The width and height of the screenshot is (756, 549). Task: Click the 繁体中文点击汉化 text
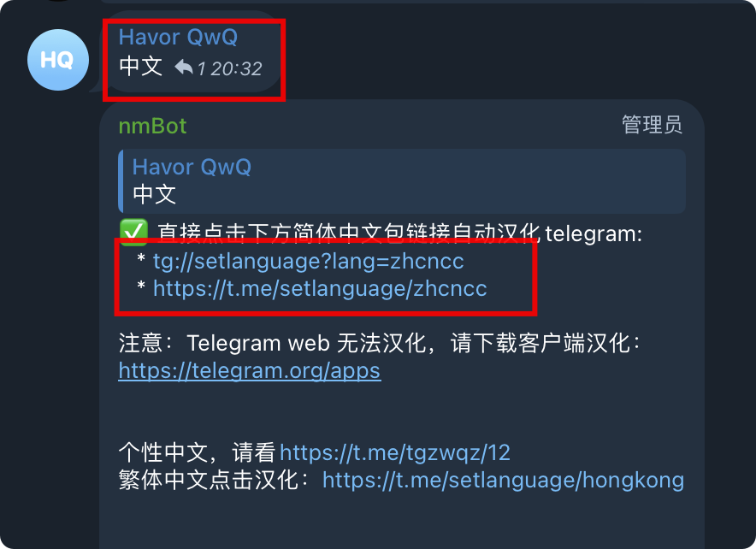[x=214, y=480]
